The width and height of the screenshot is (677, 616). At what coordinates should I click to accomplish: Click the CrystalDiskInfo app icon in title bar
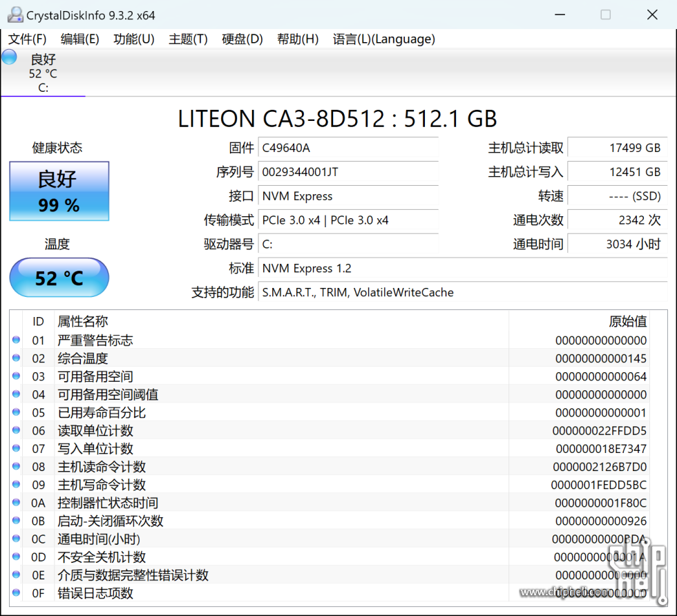[15, 15]
